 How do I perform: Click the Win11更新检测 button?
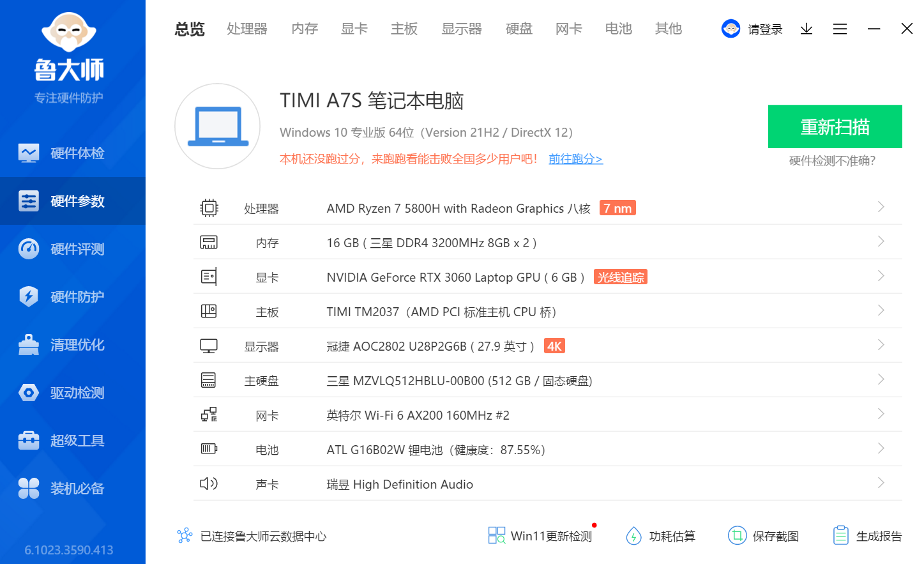pos(540,536)
